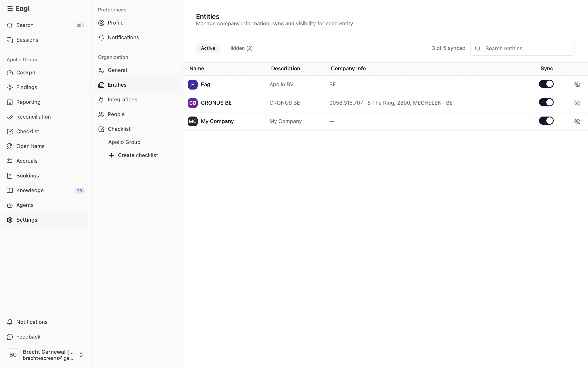
Task: Open Notifications under Preferences
Action: click(137, 37)
